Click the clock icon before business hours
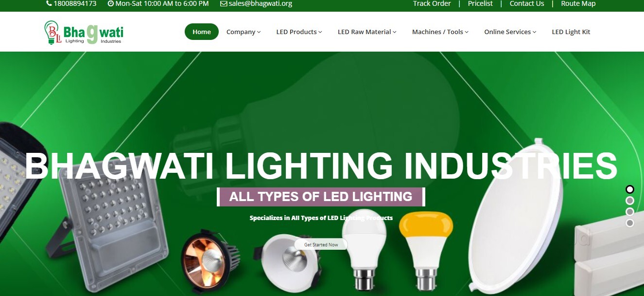This screenshot has height=296, width=644. pyautogui.click(x=110, y=3)
